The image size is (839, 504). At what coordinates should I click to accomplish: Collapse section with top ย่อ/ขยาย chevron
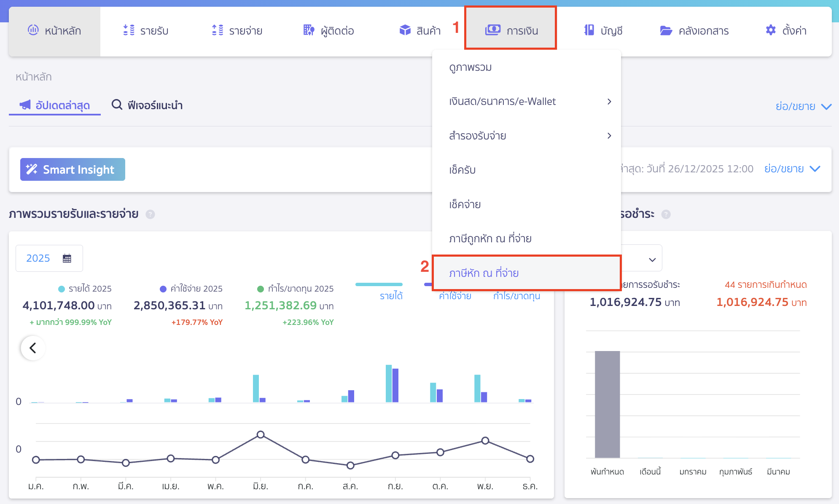click(826, 107)
